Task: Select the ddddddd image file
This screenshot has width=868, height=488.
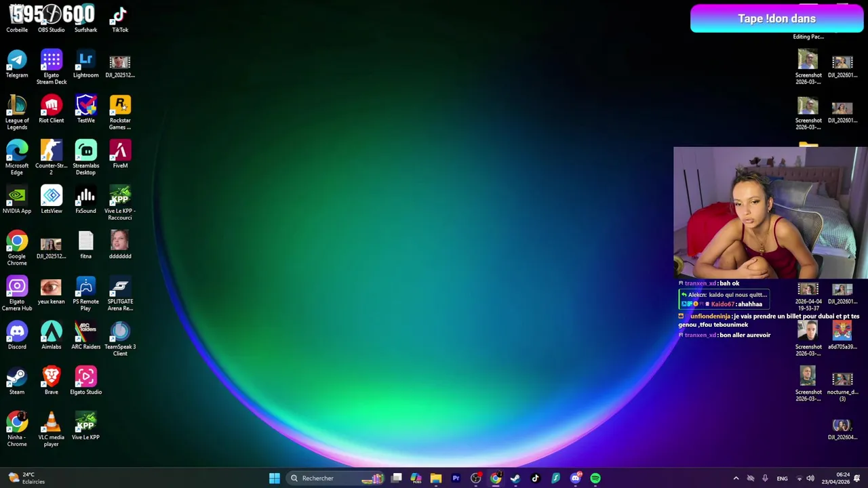Action: coord(120,246)
